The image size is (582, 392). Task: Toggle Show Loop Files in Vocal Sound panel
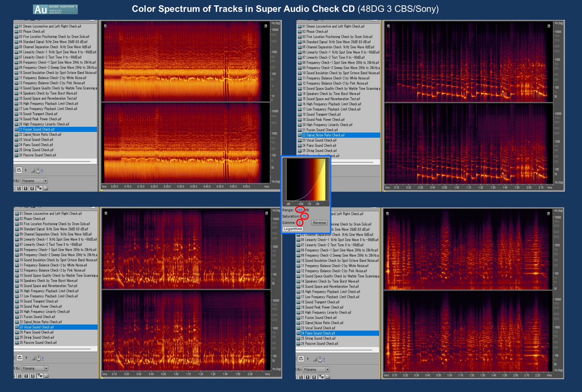20,376
